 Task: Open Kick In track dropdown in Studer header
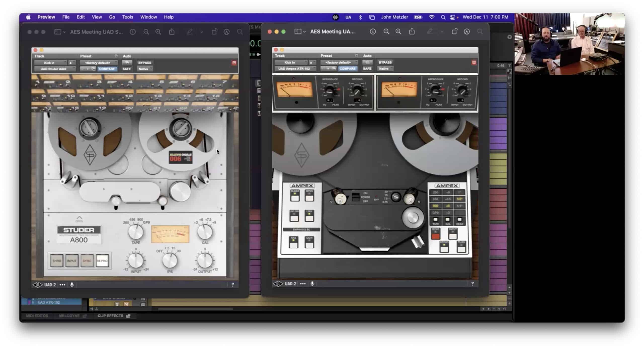(51, 63)
